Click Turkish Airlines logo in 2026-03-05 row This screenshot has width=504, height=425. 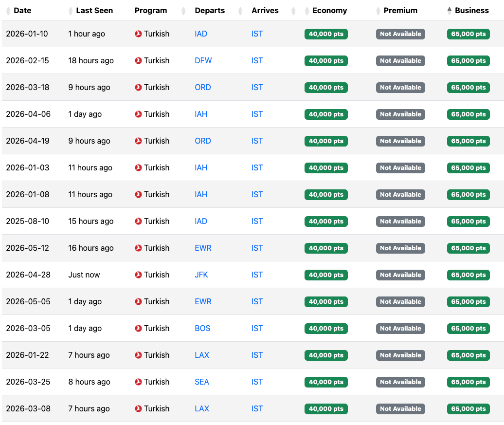click(x=138, y=328)
